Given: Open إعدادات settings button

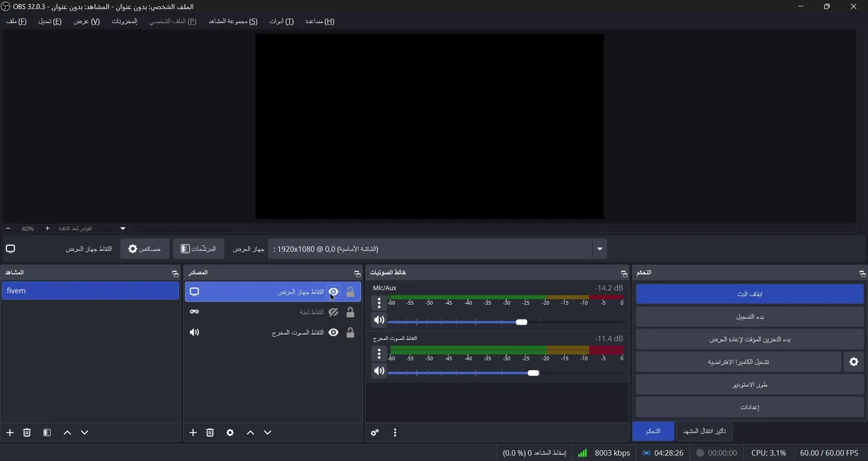Looking at the screenshot, I should (749, 407).
